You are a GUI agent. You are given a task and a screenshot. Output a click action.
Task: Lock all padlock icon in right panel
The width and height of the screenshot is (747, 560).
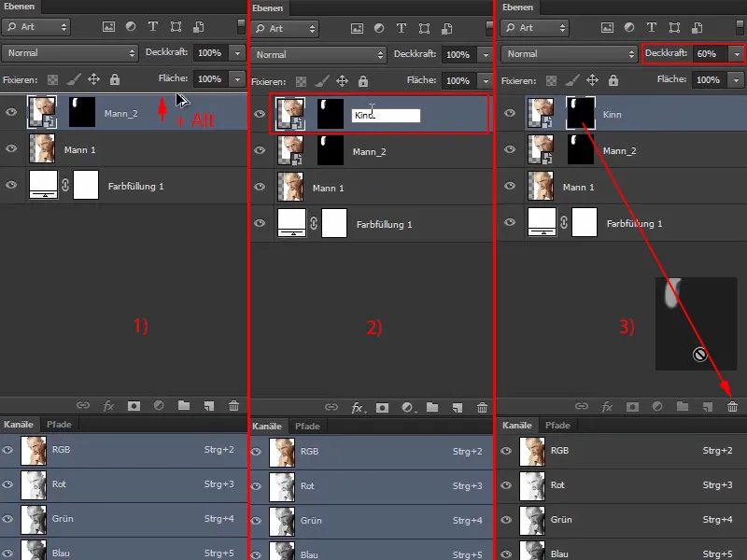tap(613, 80)
